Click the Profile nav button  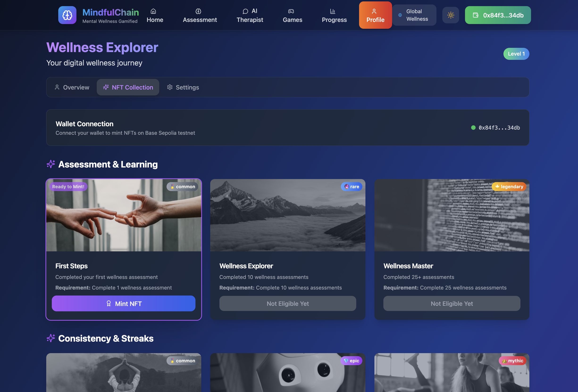tap(375, 15)
